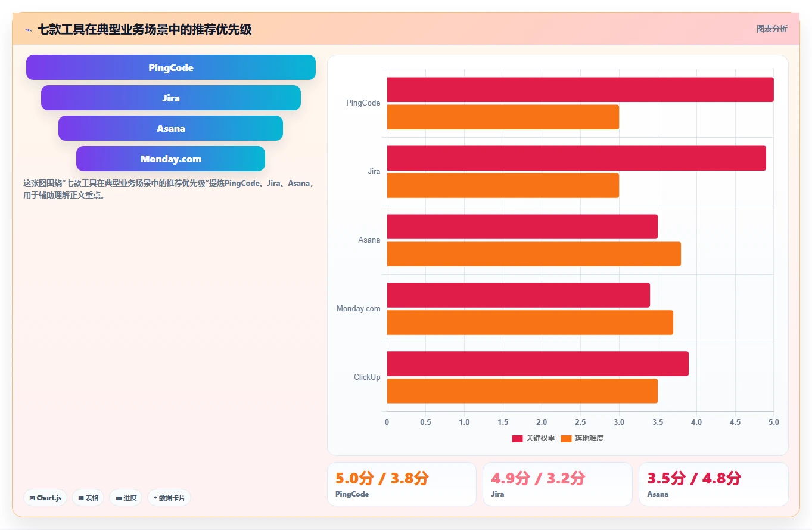
Task: Open the 图表分析 label in header
Action: [771, 29]
